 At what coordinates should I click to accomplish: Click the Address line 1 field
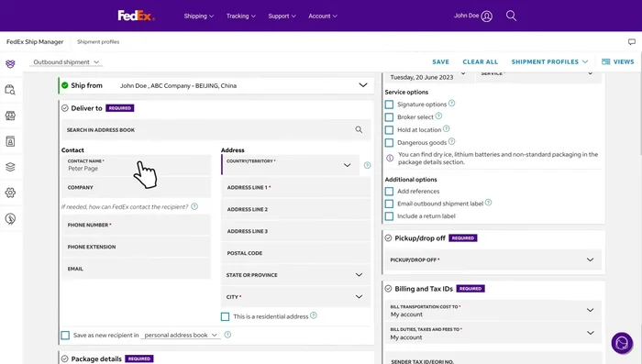(295, 187)
